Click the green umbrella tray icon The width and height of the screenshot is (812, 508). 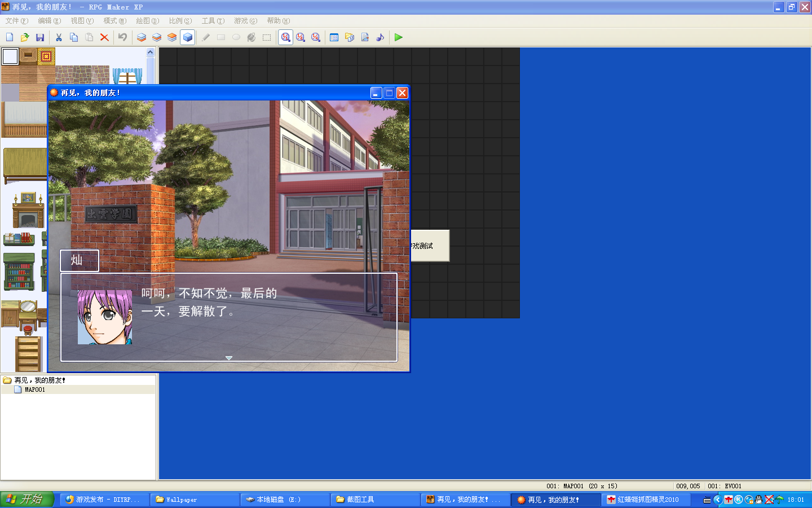780,500
